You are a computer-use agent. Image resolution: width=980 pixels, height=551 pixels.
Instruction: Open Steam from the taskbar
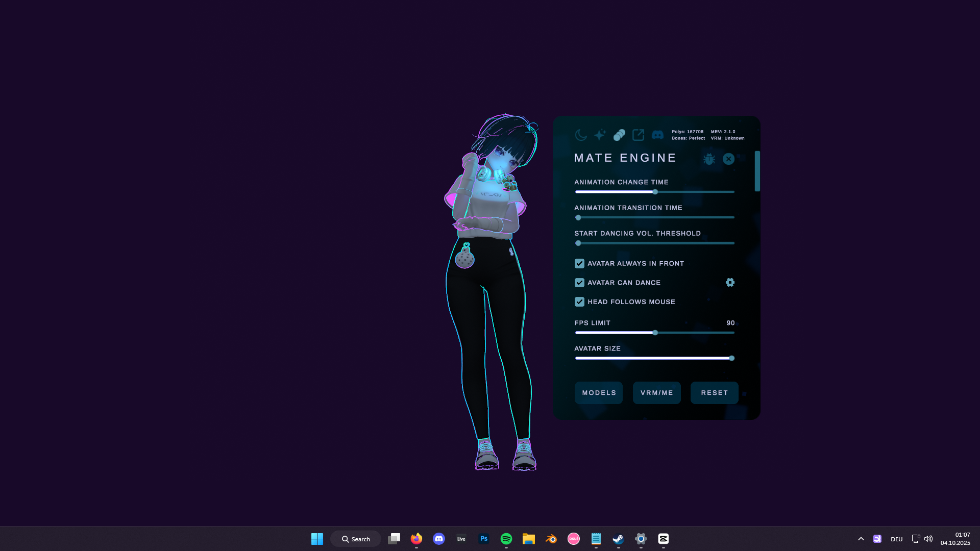coord(619,539)
